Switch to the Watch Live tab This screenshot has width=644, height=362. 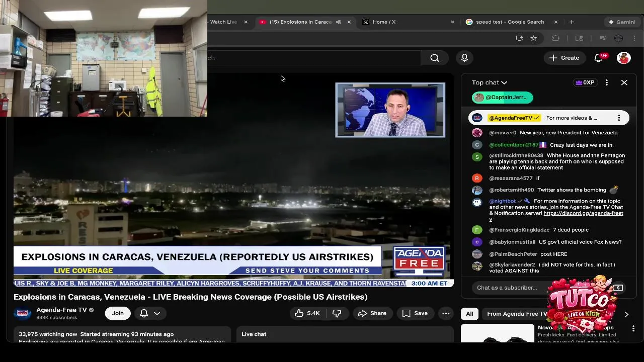click(223, 22)
